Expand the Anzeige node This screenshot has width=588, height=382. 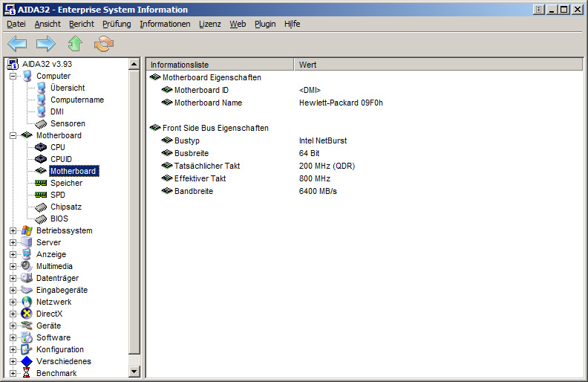(13, 254)
